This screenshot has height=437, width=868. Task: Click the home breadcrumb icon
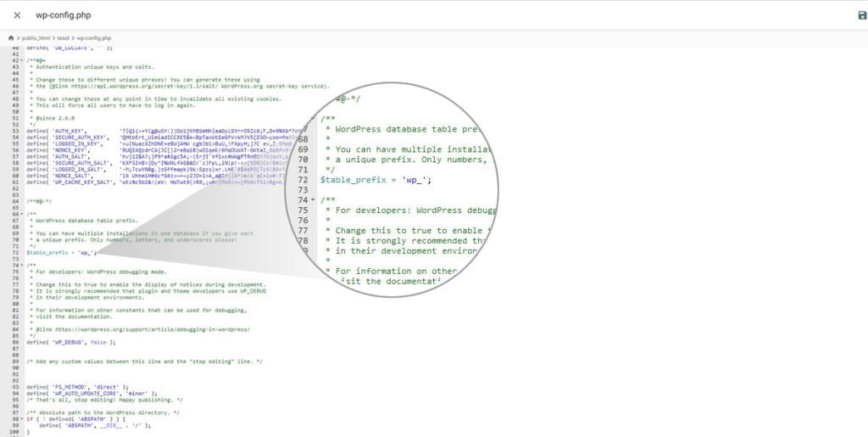pyautogui.click(x=11, y=38)
